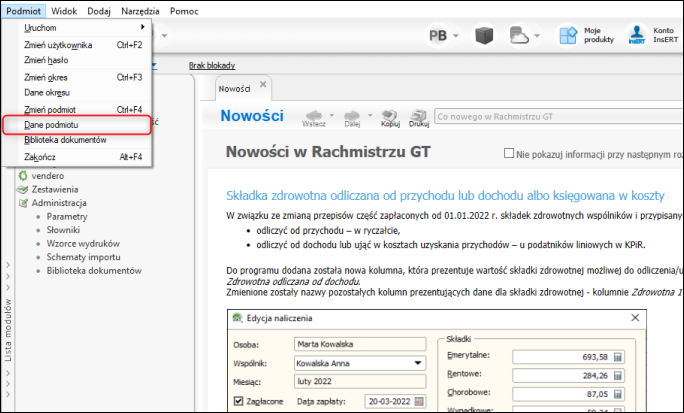Open the Narzędzia menu

[x=140, y=11]
